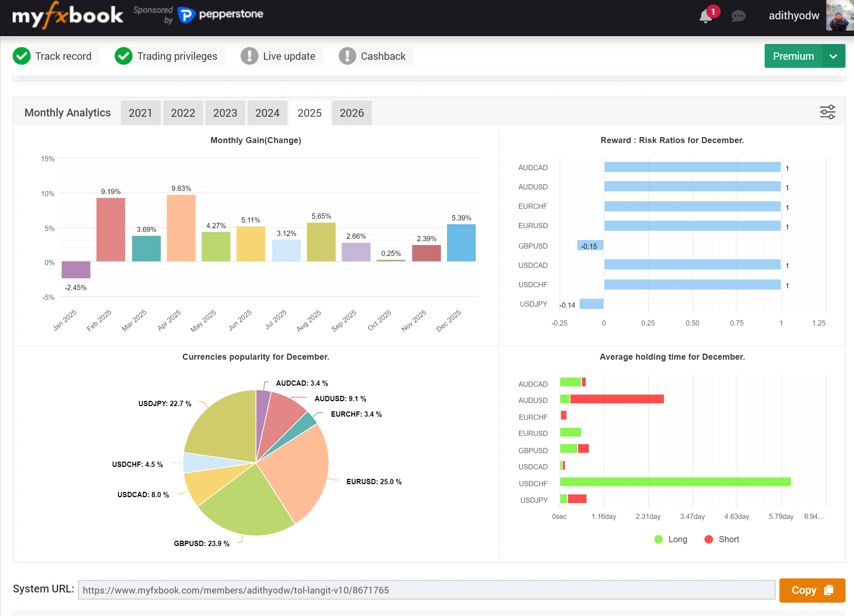Open the adithyodw user menu

[794, 16]
